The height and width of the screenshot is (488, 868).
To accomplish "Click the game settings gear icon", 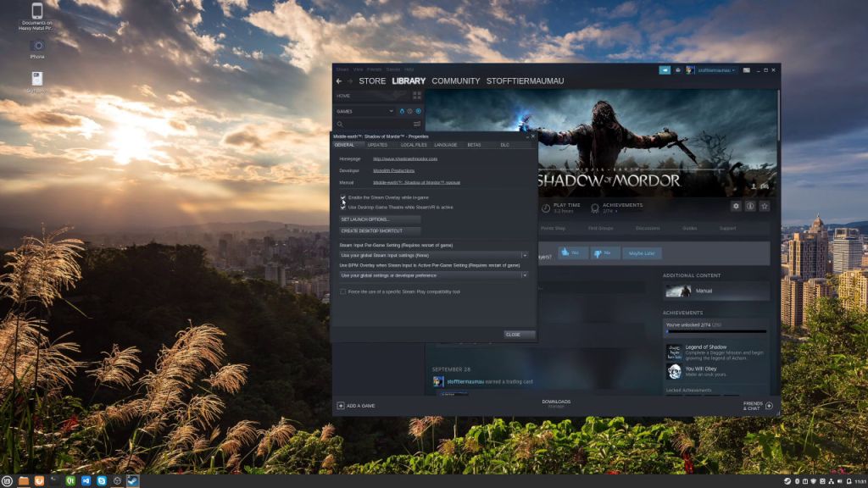I will pyautogui.click(x=736, y=206).
